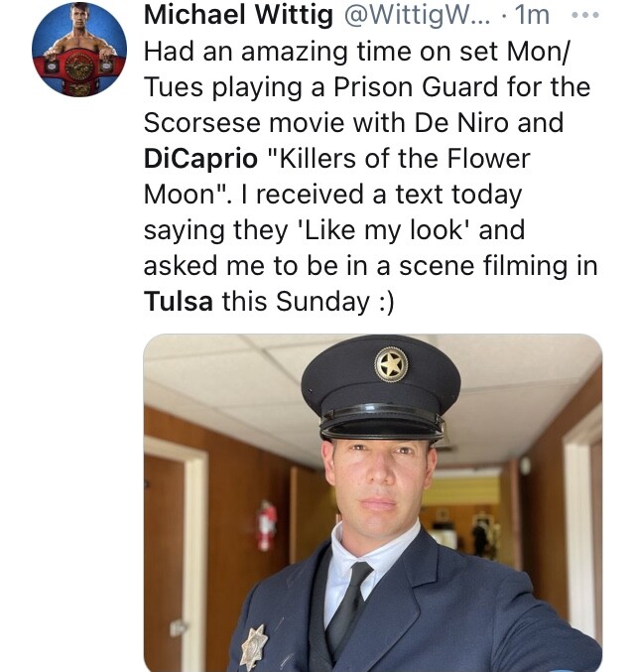Tap the championship belt in avatar
The width and height of the screenshot is (635, 672).
79,71
